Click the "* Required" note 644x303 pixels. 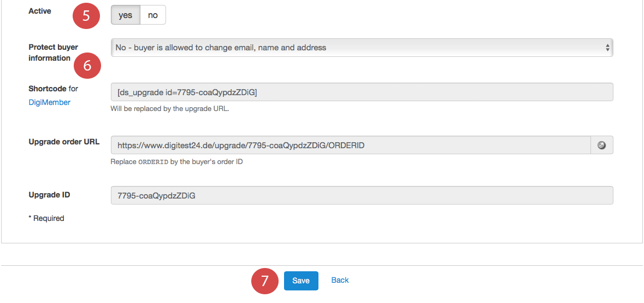tap(46, 218)
